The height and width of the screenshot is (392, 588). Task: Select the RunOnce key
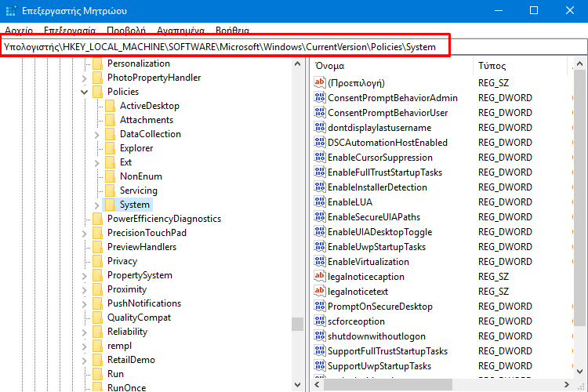coord(126,387)
